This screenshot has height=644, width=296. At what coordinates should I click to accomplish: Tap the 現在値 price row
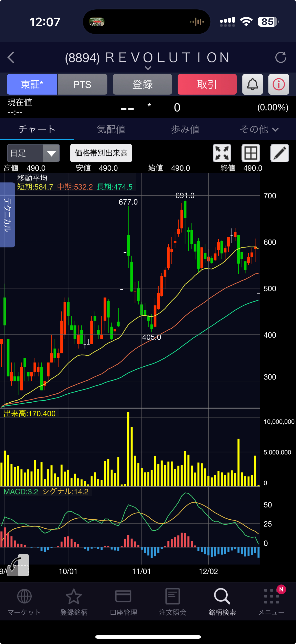[x=148, y=107]
